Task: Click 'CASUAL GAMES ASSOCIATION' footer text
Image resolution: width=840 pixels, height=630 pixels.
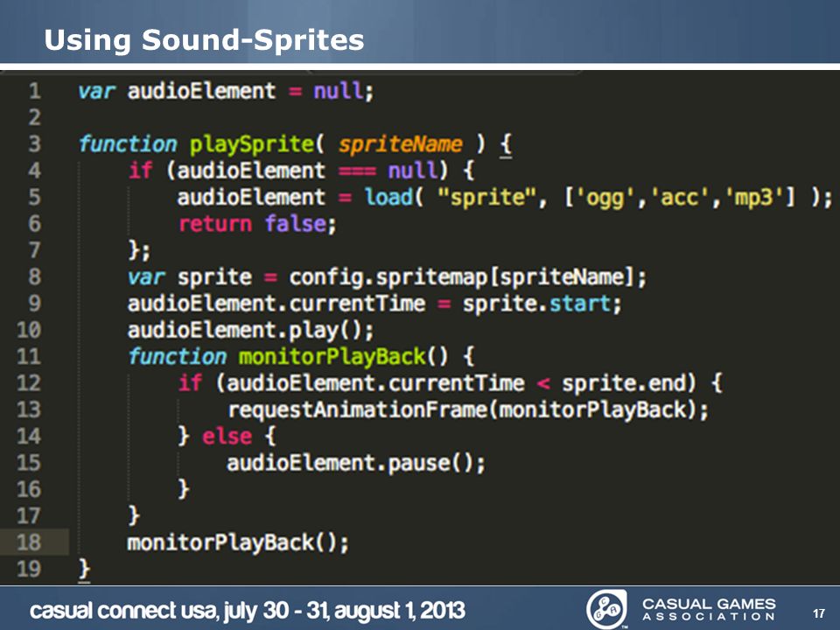Action: pos(709,610)
